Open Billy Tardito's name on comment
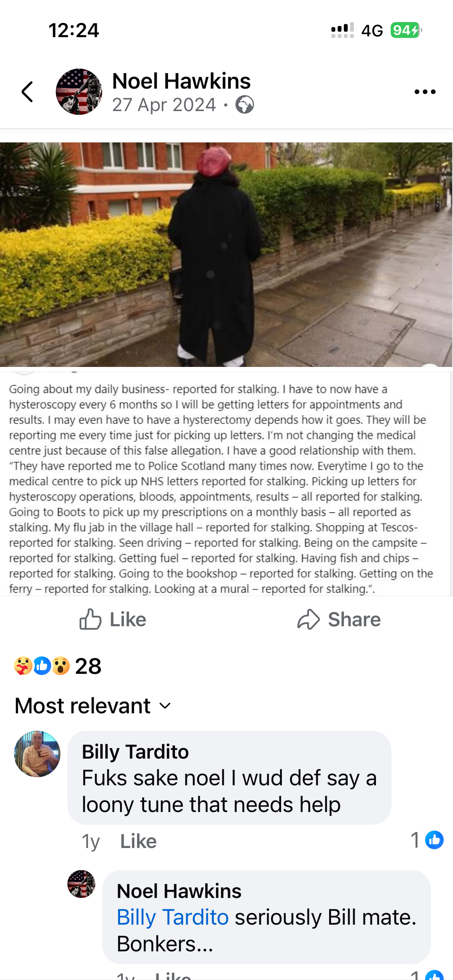The height and width of the screenshot is (980, 453). (x=135, y=752)
